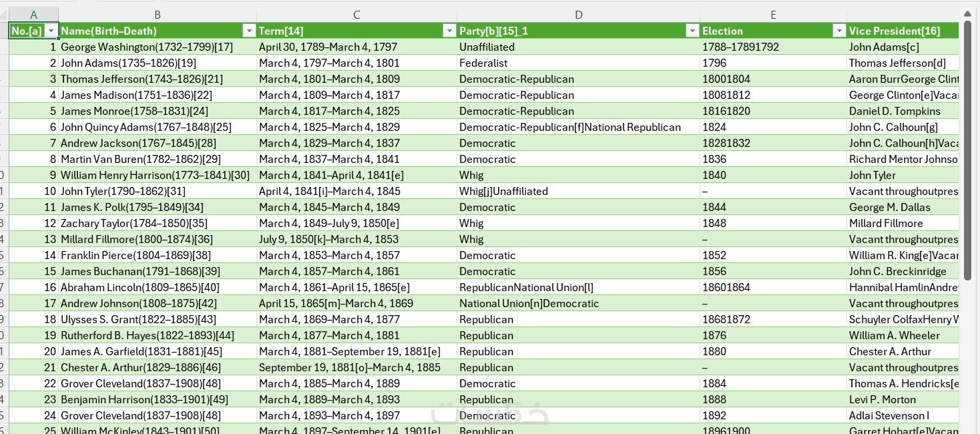Select the James A. Garfield(1831–1881)[45] cell
The width and height of the screenshot is (980, 434).
(x=158, y=351)
